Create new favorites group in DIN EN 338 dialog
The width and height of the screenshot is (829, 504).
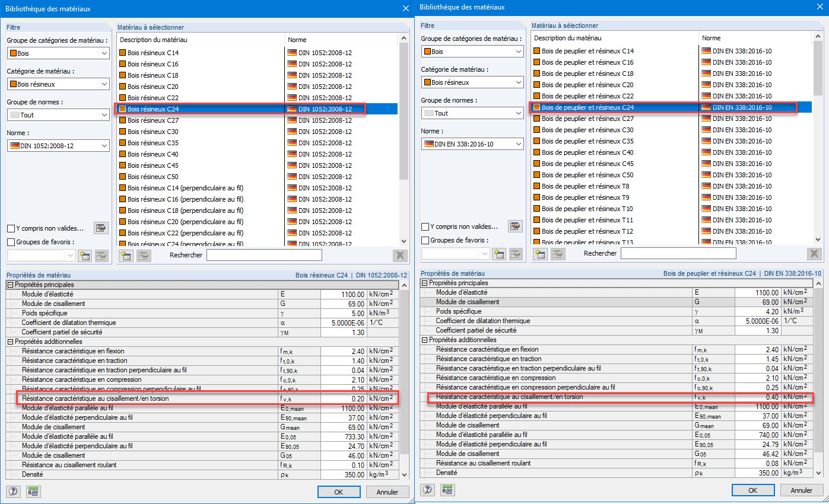[x=498, y=254]
